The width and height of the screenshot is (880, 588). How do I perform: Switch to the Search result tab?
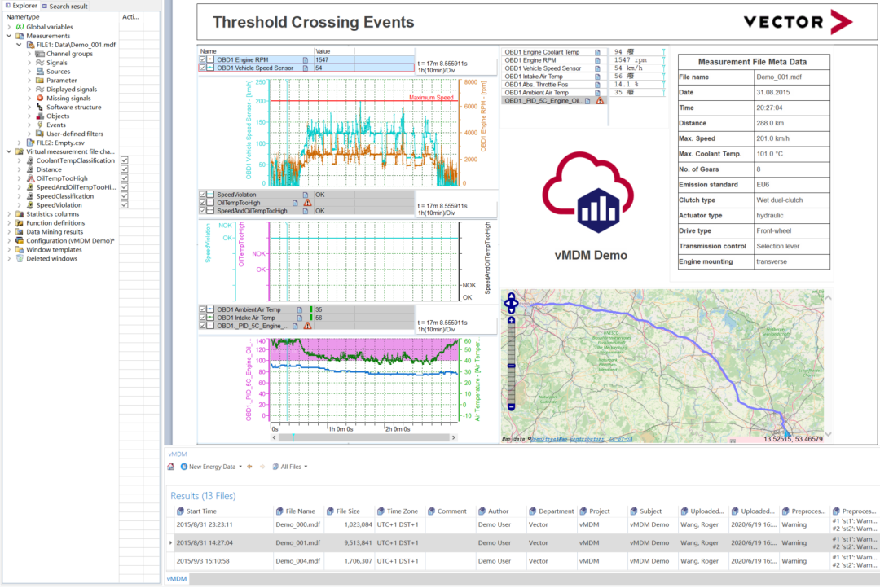point(65,6)
